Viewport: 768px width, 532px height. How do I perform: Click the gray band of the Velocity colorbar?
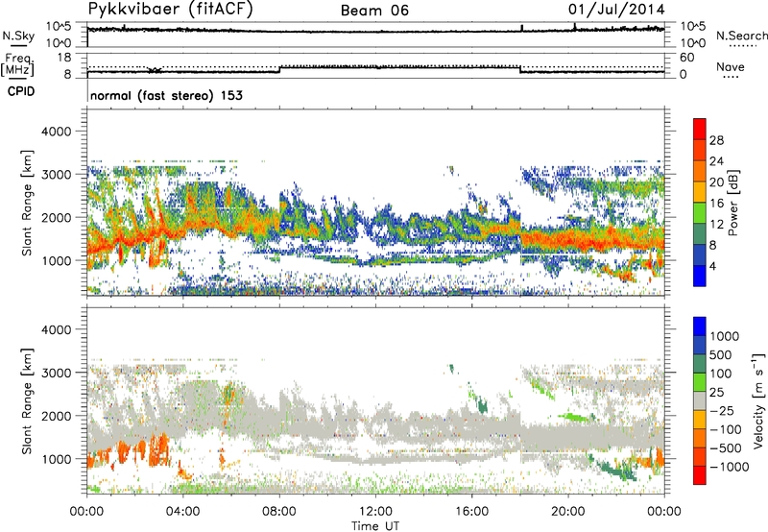(700, 400)
